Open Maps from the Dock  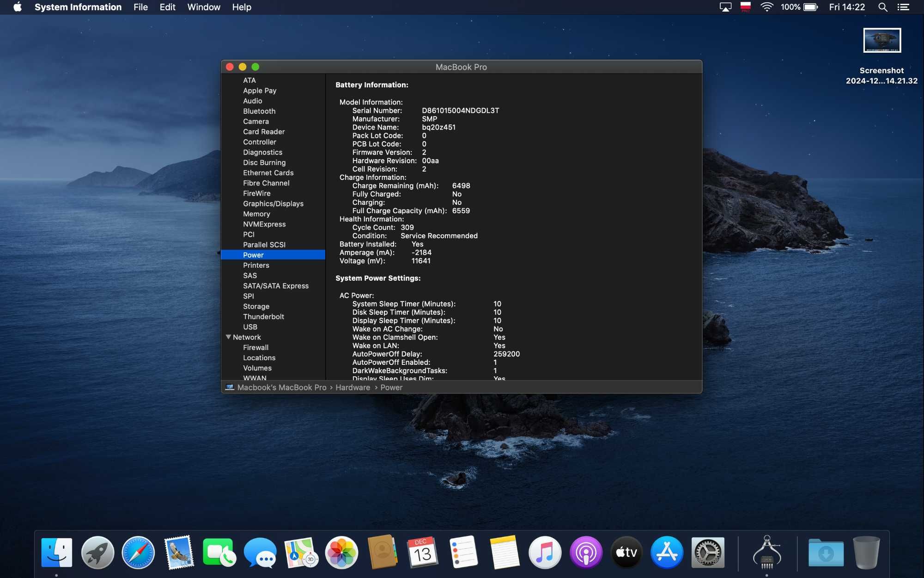(301, 553)
